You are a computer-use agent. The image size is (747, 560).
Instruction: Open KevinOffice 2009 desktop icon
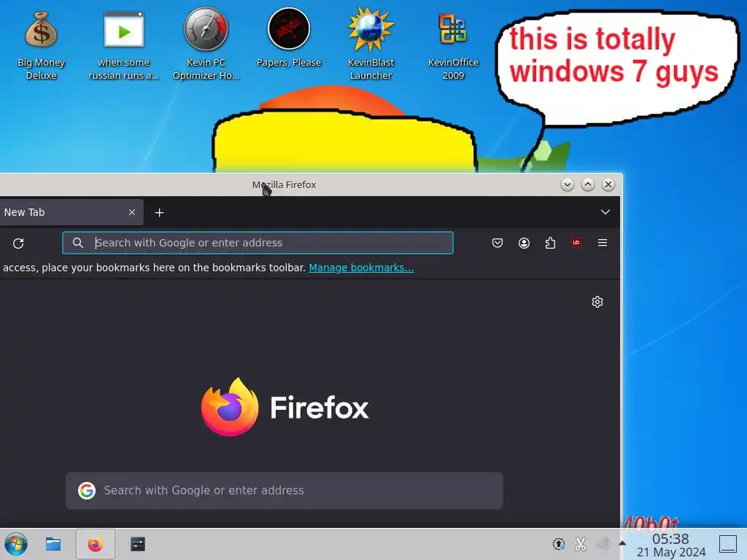pyautogui.click(x=452, y=45)
